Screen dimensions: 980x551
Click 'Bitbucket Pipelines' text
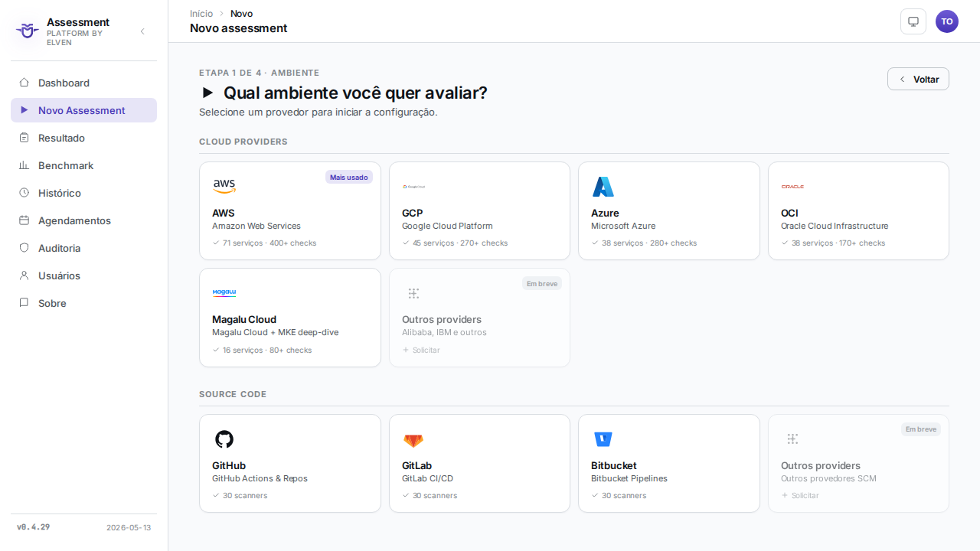629,478
